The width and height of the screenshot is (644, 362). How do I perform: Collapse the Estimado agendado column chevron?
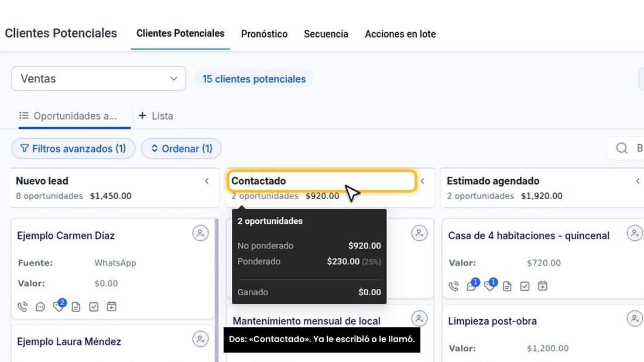coord(638,181)
